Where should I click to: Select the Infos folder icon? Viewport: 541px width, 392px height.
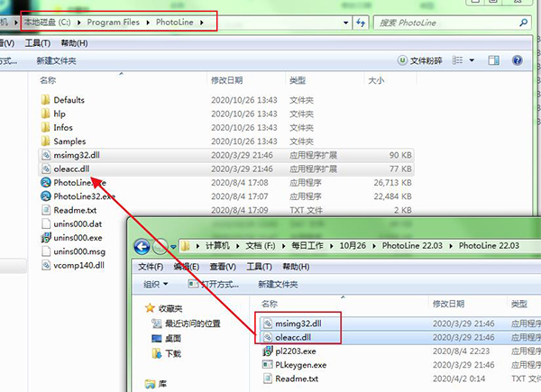[x=45, y=128]
